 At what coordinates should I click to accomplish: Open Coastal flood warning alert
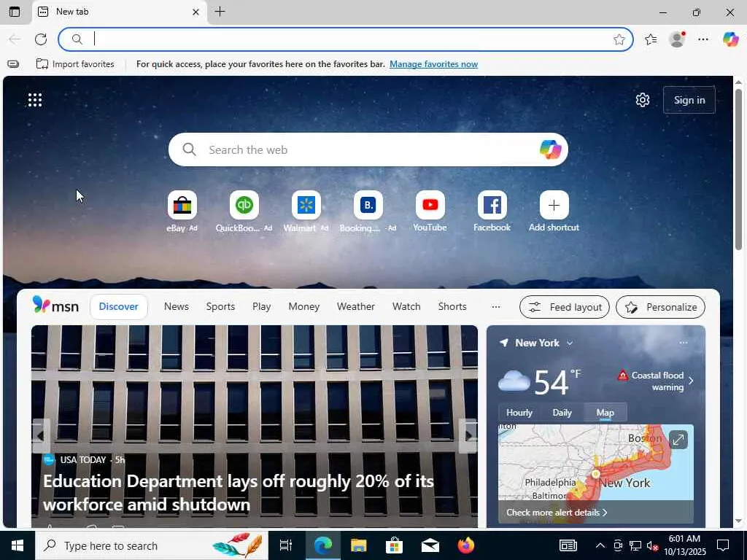pyautogui.click(x=656, y=381)
